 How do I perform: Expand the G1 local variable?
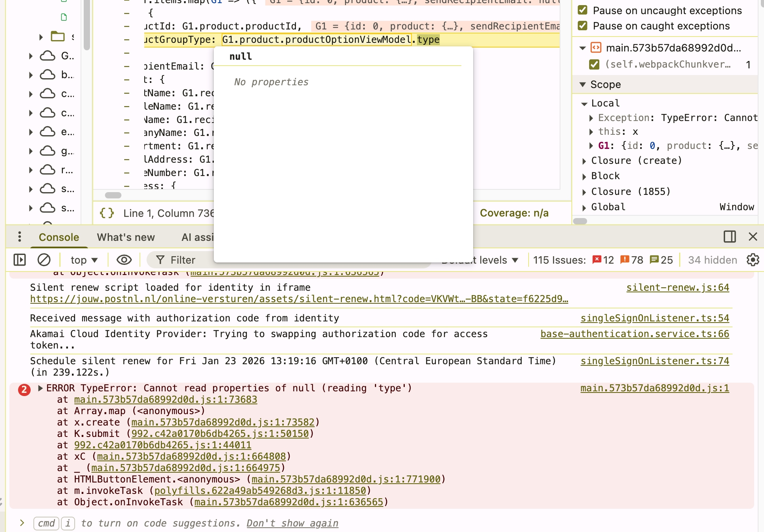(x=591, y=146)
